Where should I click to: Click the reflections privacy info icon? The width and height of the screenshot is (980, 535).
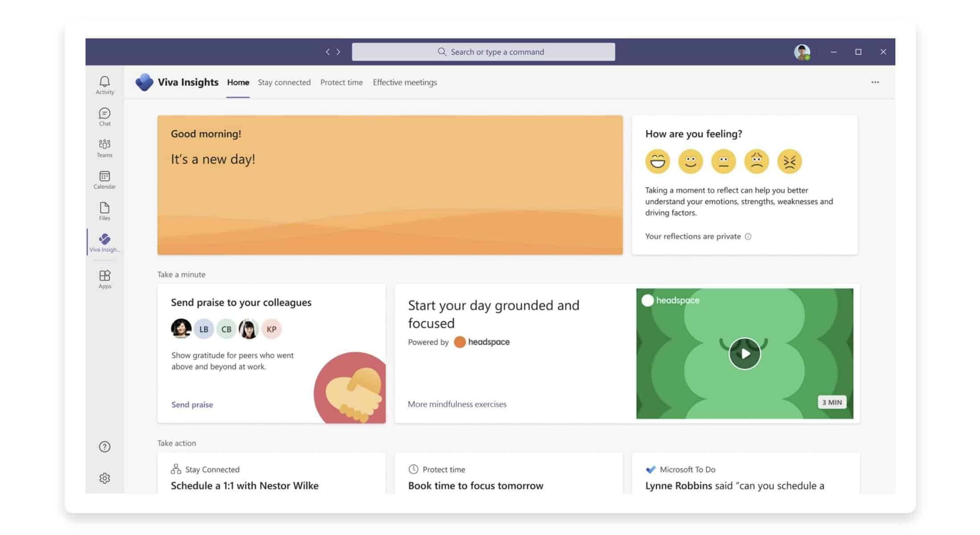(748, 237)
